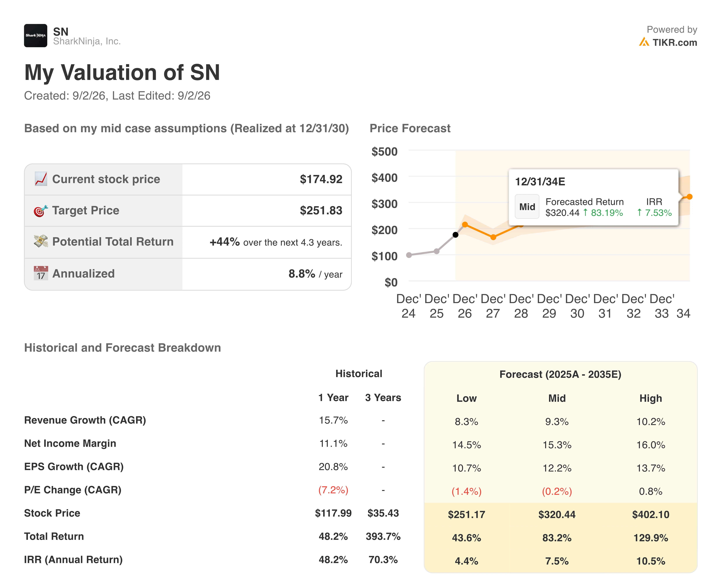The width and height of the screenshot is (722, 588).
Task: Click the Forecast (2025A - 2035E) header
Action: click(x=560, y=375)
